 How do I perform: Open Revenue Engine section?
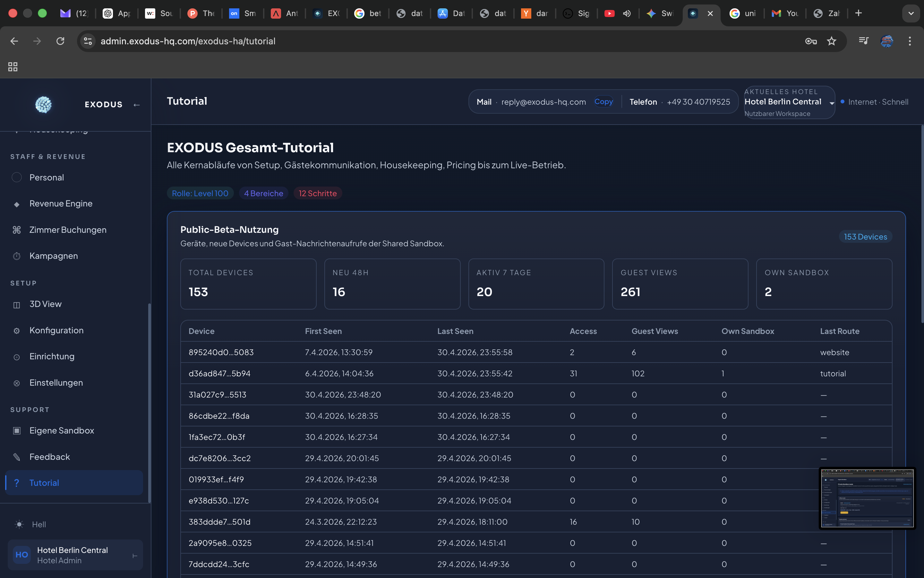pyautogui.click(x=61, y=203)
